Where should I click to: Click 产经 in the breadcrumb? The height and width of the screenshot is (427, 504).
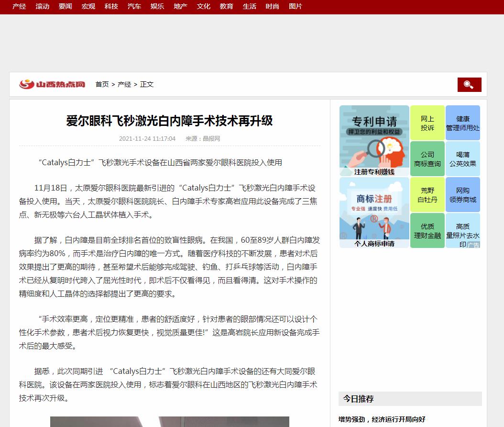point(124,84)
